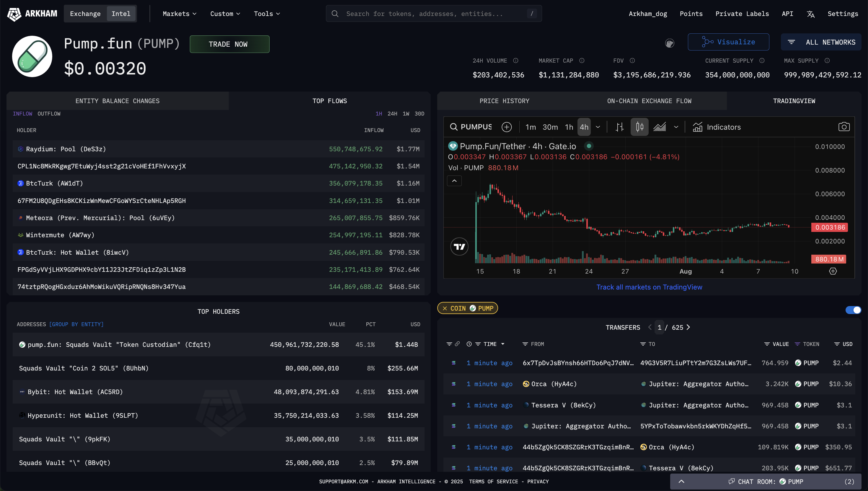Open the Tools dropdown menu

267,14
